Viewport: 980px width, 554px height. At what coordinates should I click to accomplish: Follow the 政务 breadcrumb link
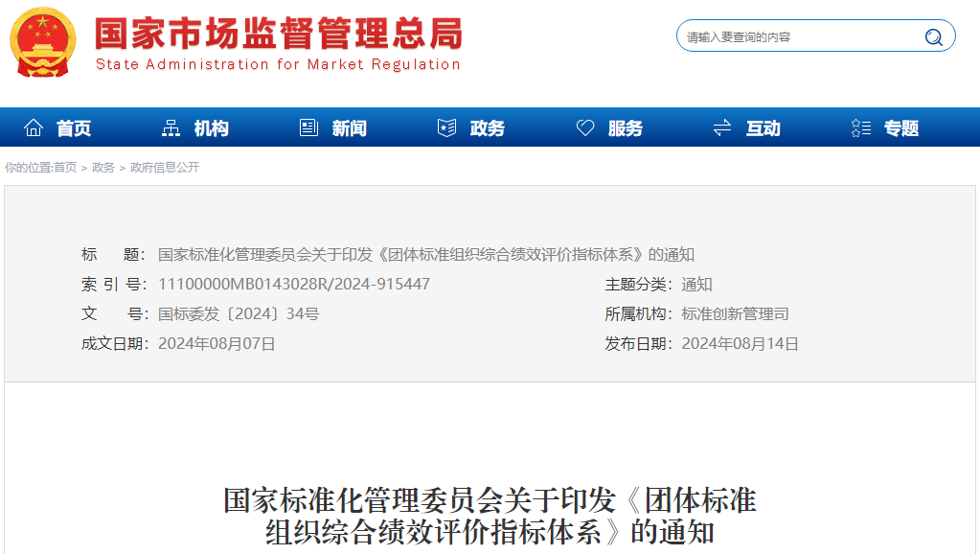[103, 168]
